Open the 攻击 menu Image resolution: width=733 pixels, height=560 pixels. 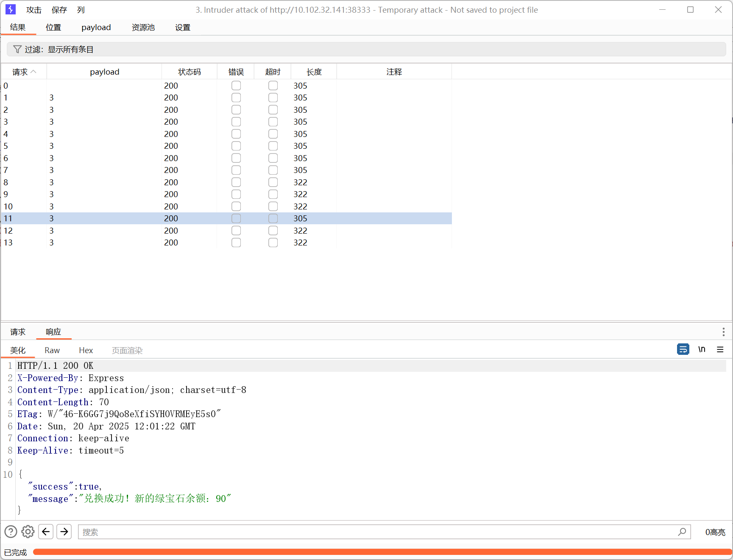(33, 10)
